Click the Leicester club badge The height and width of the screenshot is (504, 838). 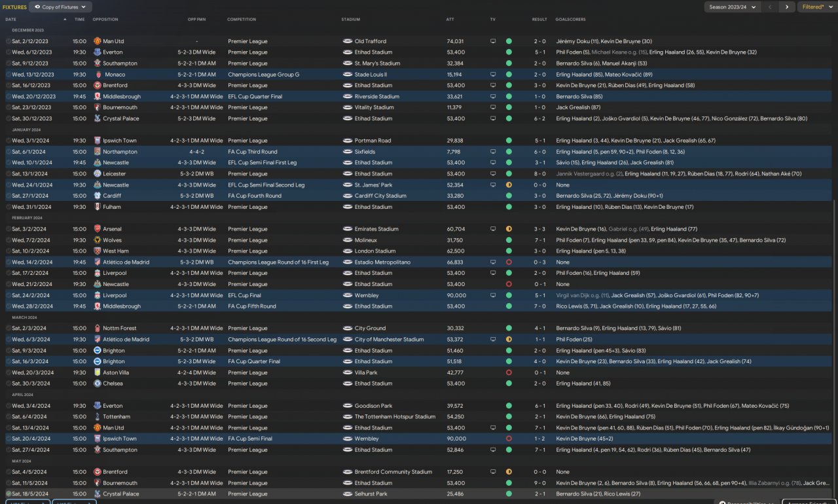tap(98, 173)
